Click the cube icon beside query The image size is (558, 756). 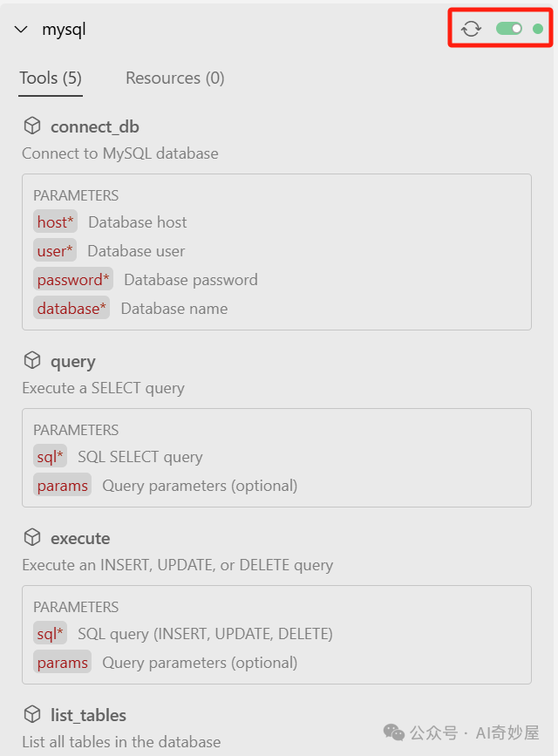(32, 360)
